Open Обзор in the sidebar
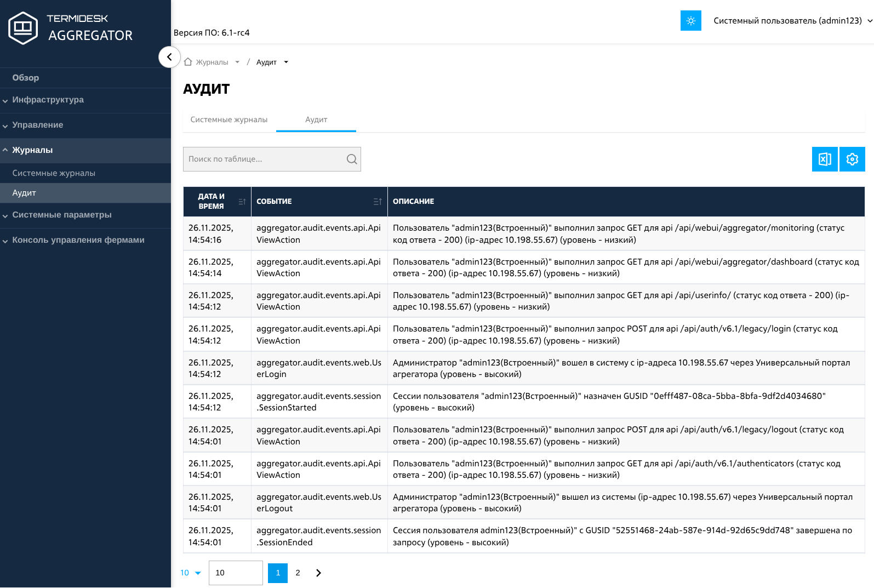The height and width of the screenshot is (588, 874). coord(26,78)
